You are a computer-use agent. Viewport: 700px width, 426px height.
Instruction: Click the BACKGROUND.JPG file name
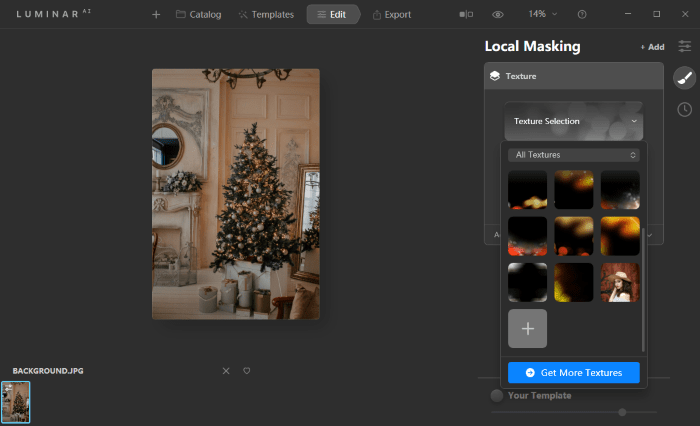pos(48,371)
